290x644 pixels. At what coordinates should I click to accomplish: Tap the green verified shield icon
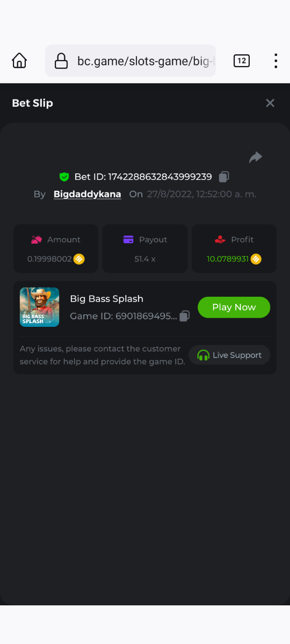[x=64, y=177]
